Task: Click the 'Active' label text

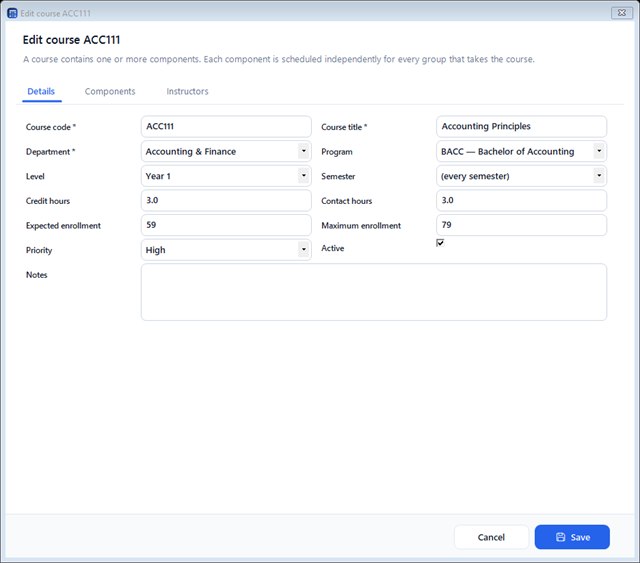Action: pyautogui.click(x=333, y=248)
